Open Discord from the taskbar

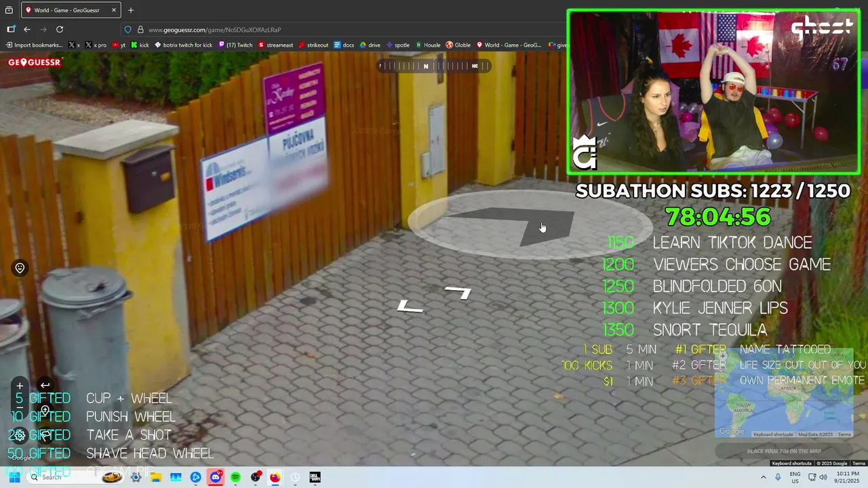coord(216,477)
